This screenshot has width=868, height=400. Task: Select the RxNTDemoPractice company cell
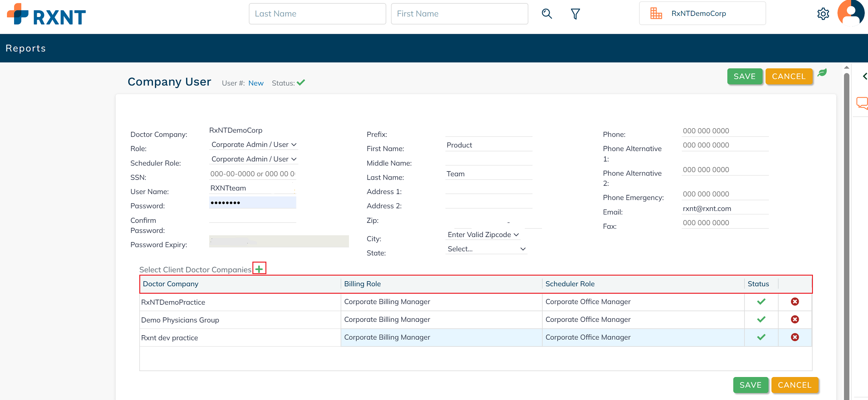coord(240,302)
